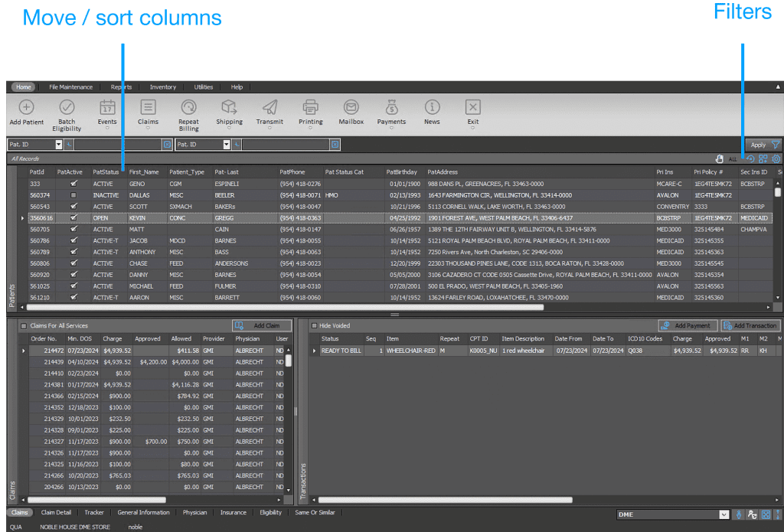The image size is (784, 532).
Task: Click the Add Transaction button
Action: [x=752, y=325]
